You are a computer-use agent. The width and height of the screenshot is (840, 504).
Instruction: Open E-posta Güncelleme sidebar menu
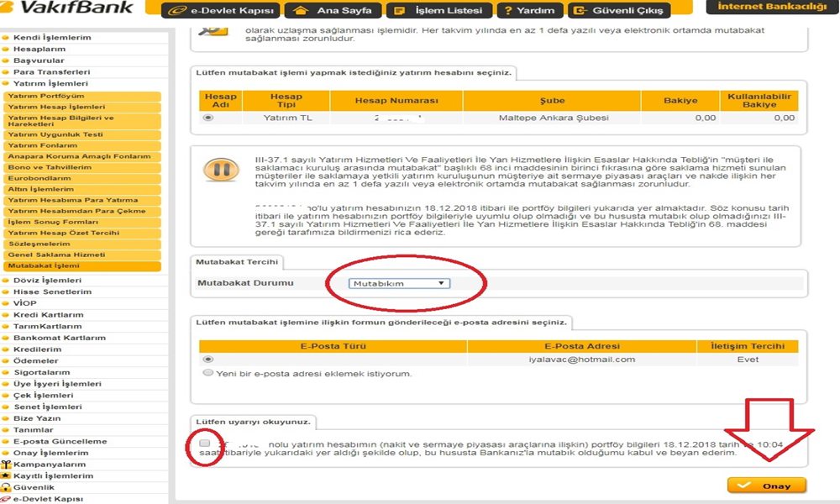pos(60,441)
